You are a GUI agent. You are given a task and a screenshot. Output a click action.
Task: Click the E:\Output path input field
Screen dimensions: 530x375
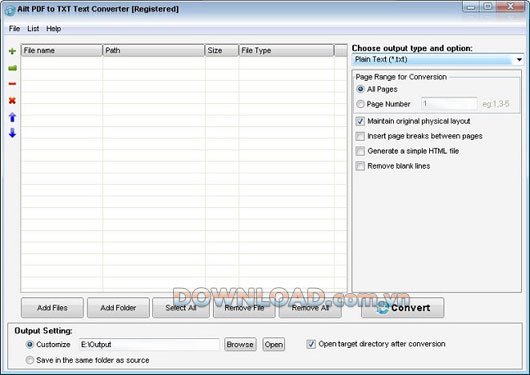[x=149, y=344]
